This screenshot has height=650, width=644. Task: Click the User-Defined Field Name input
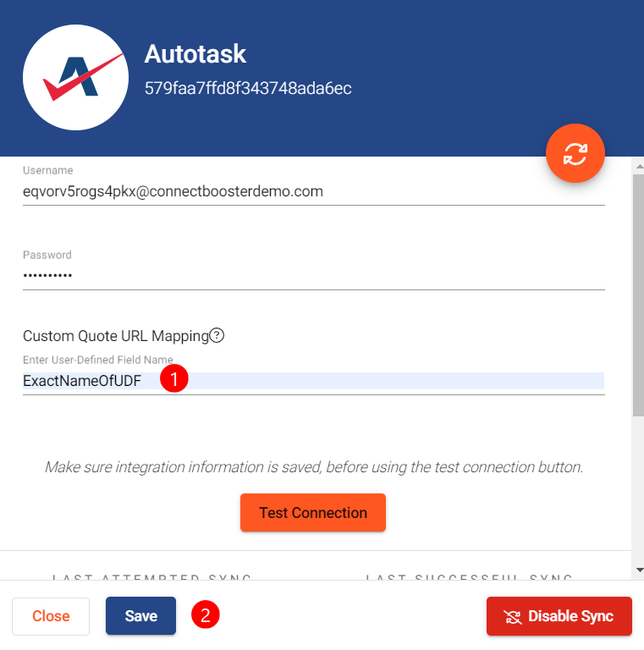point(314,381)
